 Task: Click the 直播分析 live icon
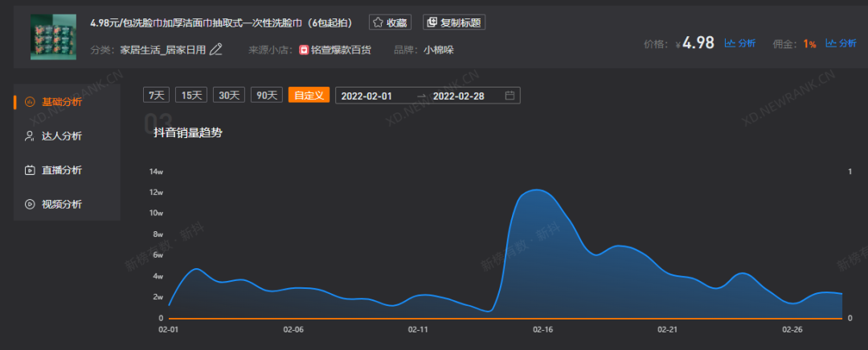click(x=30, y=170)
